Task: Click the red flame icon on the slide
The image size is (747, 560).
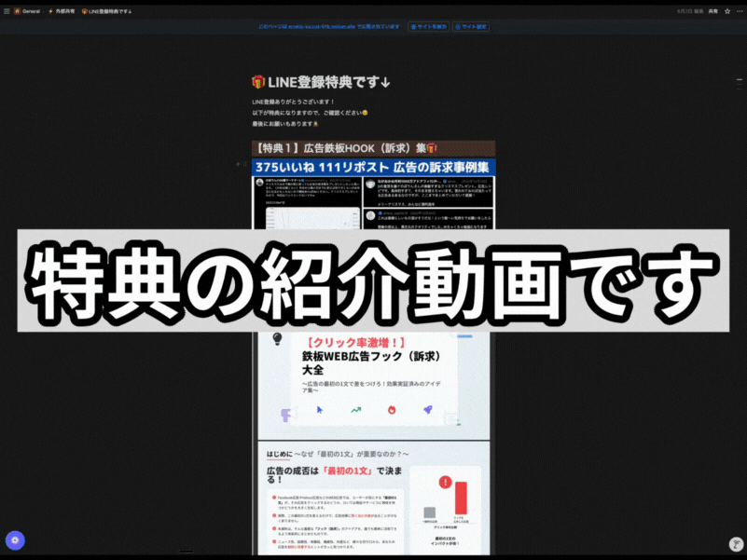Action: pos(392,410)
